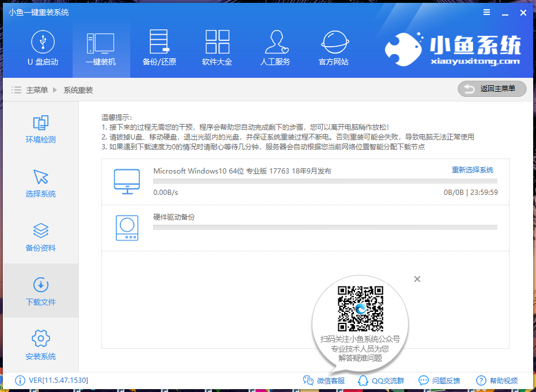Click 重新选择系统 to reselect the system

[x=473, y=170]
